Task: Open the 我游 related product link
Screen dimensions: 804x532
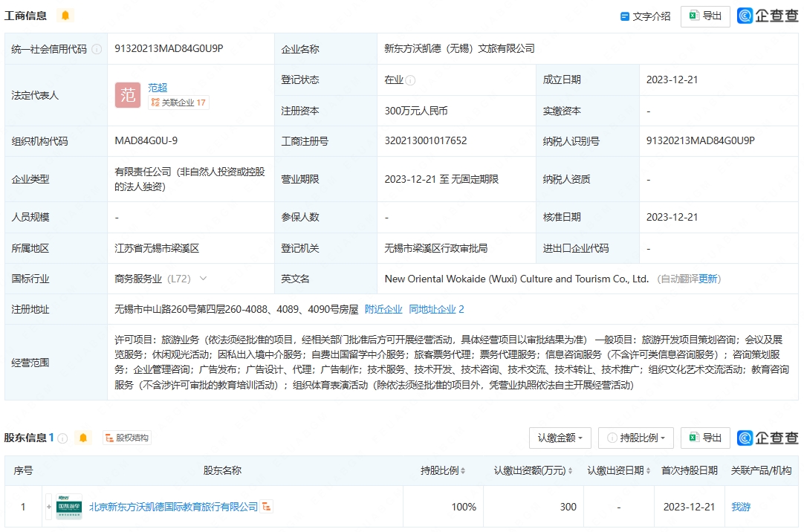Action: click(740, 507)
